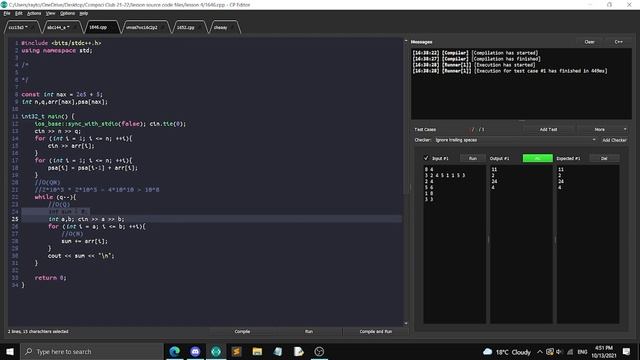Open the Options menu
640x360 pixels.
coord(67,13)
